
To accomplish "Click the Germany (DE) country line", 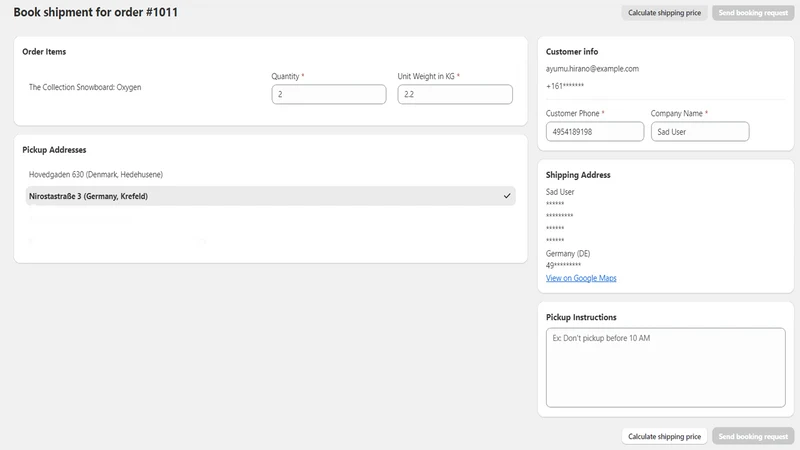I will [568, 254].
